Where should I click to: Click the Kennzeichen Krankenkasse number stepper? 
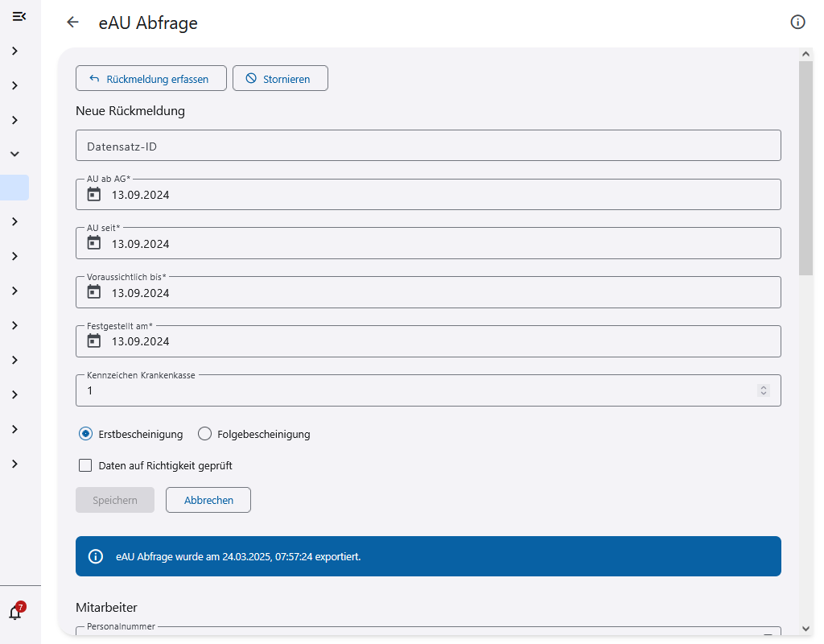pyautogui.click(x=764, y=390)
